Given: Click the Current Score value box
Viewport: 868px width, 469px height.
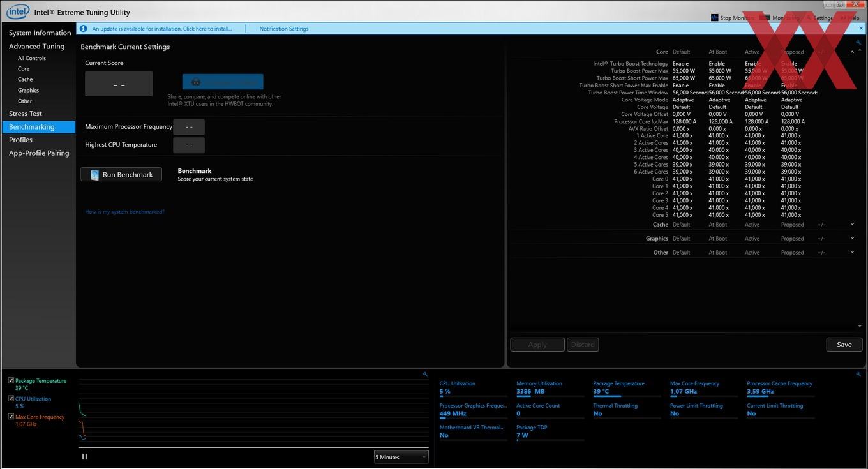Looking at the screenshot, I should click(119, 84).
